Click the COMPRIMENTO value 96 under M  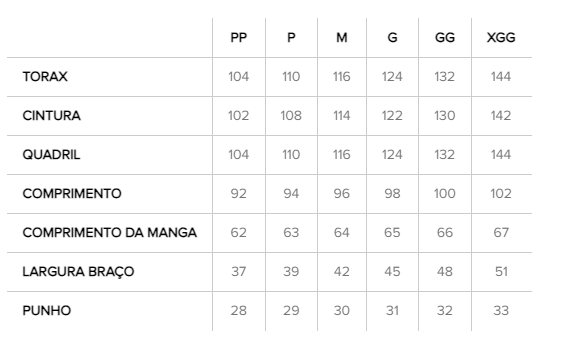pos(342,193)
